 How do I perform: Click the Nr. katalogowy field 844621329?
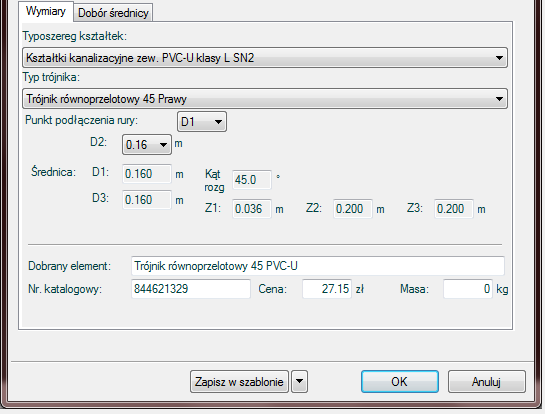tap(191, 289)
